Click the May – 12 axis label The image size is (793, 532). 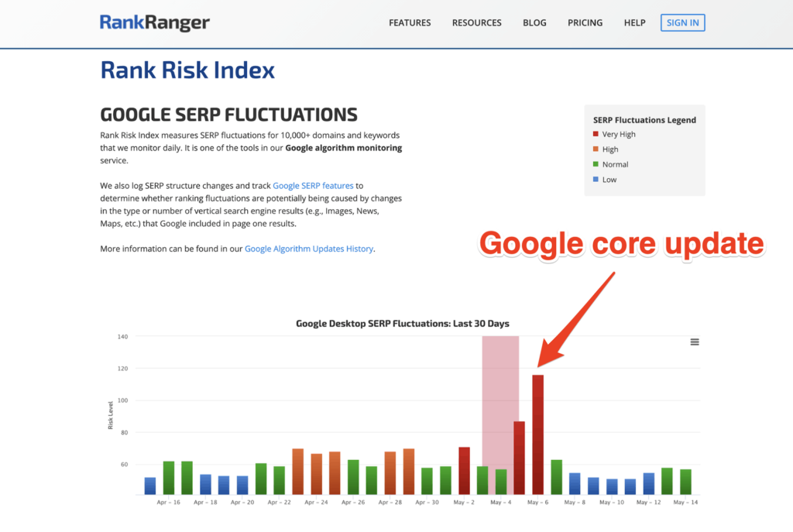(x=648, y=502)
